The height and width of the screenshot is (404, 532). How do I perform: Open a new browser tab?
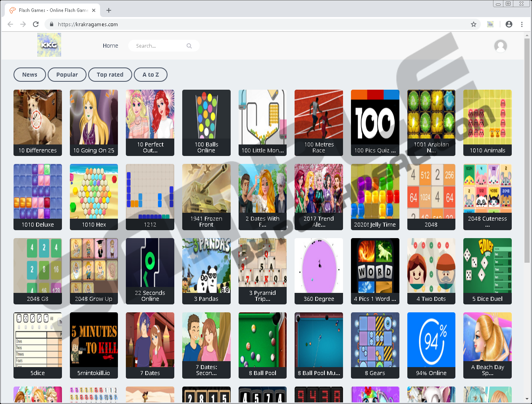109,10
